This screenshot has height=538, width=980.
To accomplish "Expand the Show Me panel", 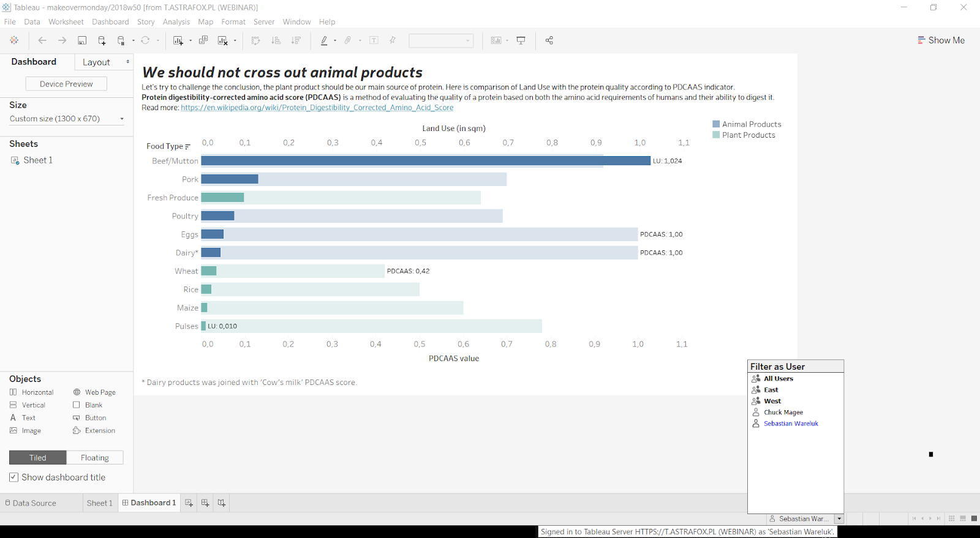I will click(x=941, y=40).
